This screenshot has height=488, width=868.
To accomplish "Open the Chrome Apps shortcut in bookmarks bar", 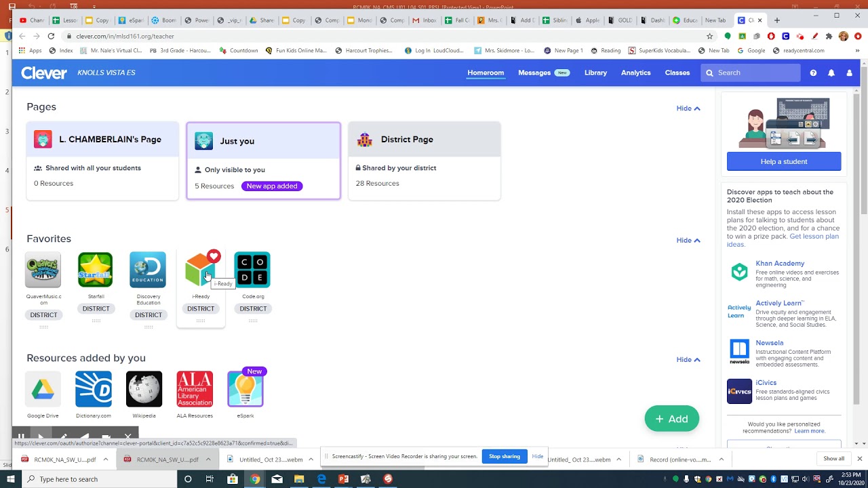I will click(31, 50).
